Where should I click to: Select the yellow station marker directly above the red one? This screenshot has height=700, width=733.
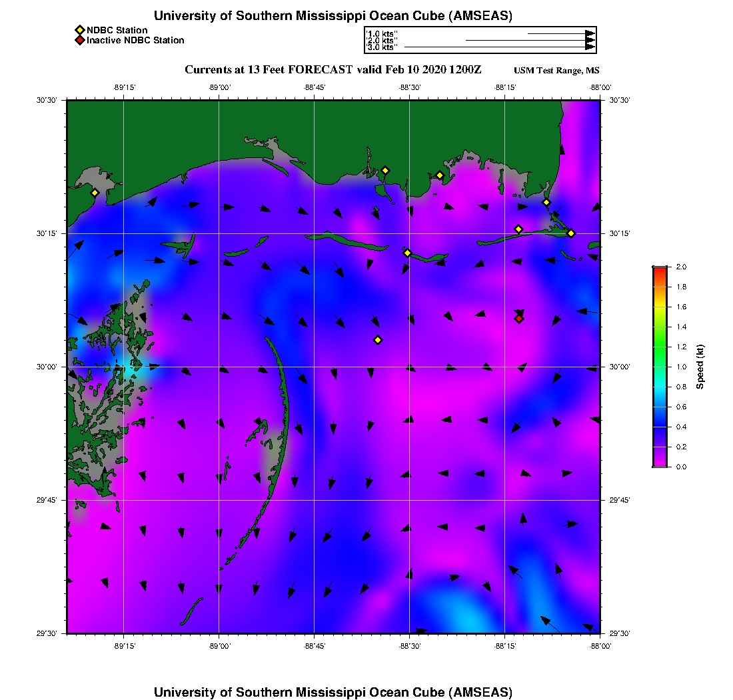coord(518,229)
